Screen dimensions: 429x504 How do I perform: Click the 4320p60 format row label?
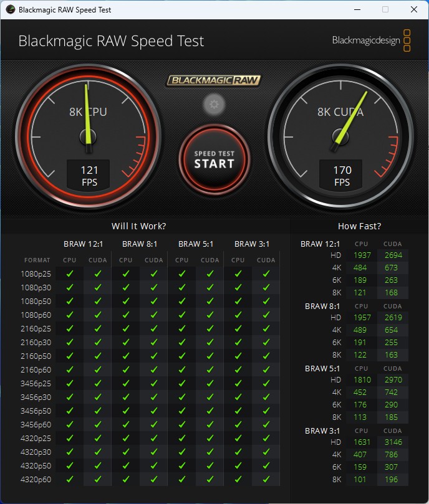[36, 480]
